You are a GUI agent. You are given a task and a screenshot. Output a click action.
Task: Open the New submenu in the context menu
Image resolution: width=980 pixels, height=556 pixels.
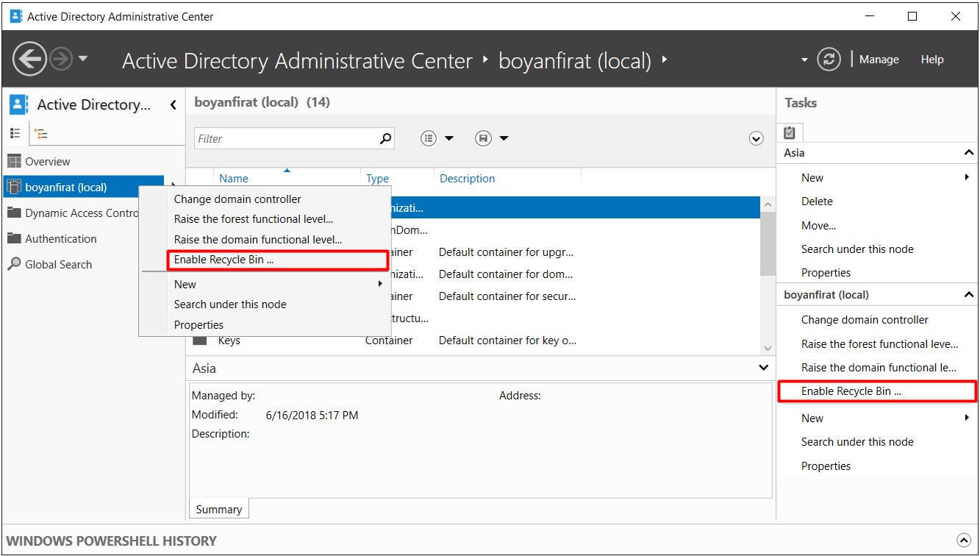(x=279, y=285)
